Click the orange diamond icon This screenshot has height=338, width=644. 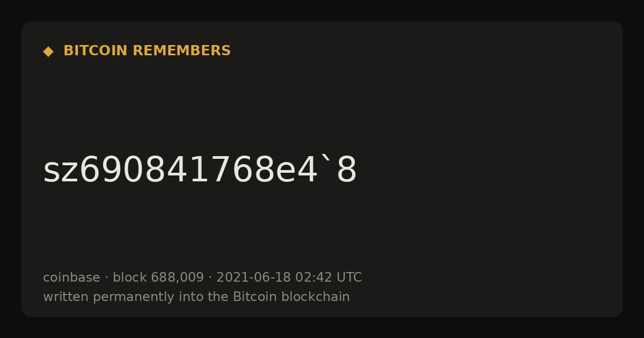pyautogui.click(x=48, y=51)
